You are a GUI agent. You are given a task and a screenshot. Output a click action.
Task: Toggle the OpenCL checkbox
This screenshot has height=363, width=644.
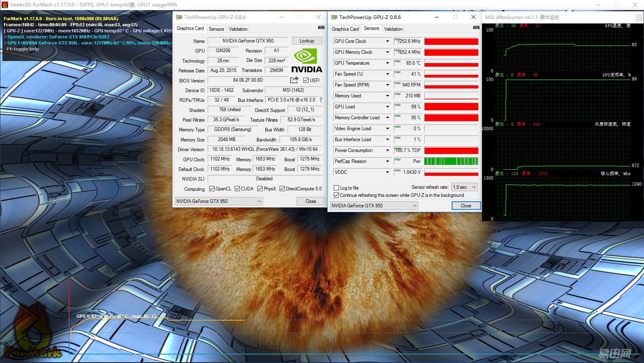tap(212, 189)
